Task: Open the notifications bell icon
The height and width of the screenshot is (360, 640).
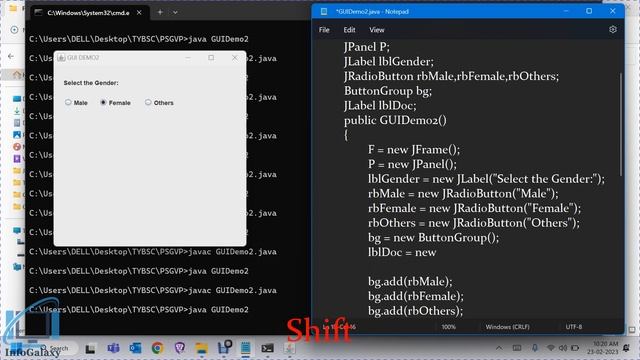Action: coord(627,348)
